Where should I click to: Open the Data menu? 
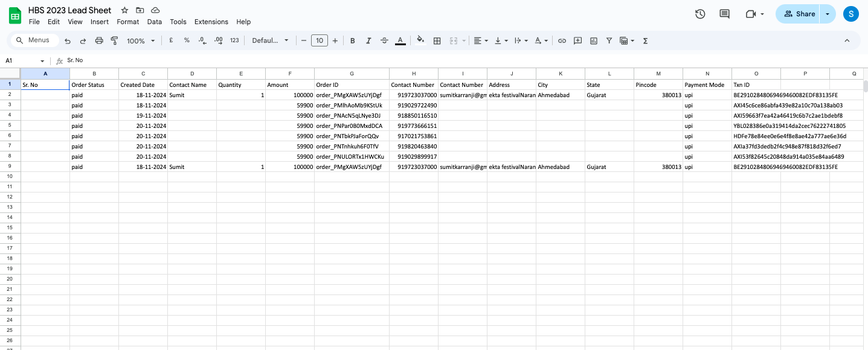point(155,22)
